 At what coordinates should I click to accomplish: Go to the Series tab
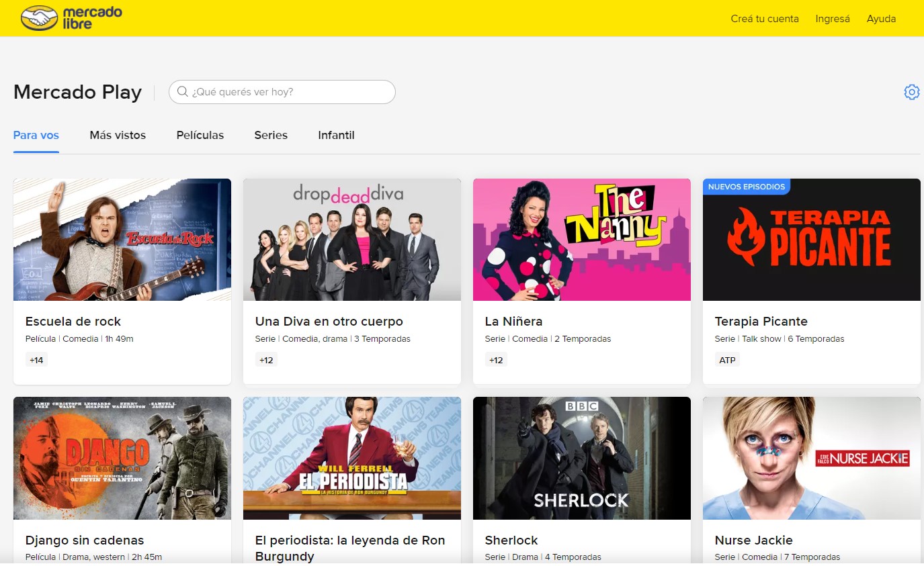tap(271, 135)
